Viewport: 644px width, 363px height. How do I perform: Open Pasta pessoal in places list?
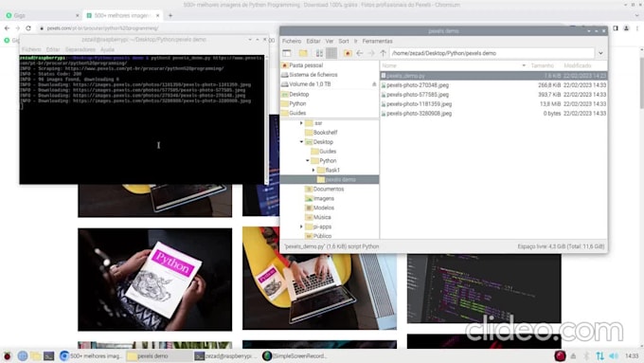[306, 65]
